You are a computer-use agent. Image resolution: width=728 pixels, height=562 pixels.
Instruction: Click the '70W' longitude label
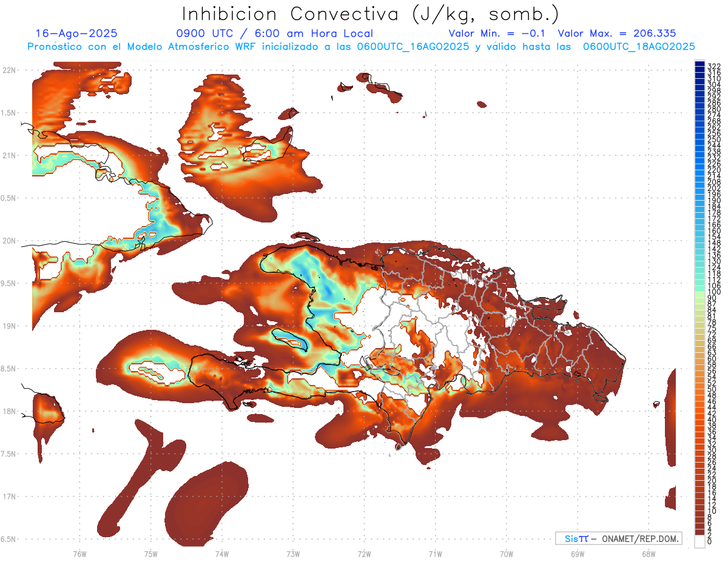click(x=506, y=554)
